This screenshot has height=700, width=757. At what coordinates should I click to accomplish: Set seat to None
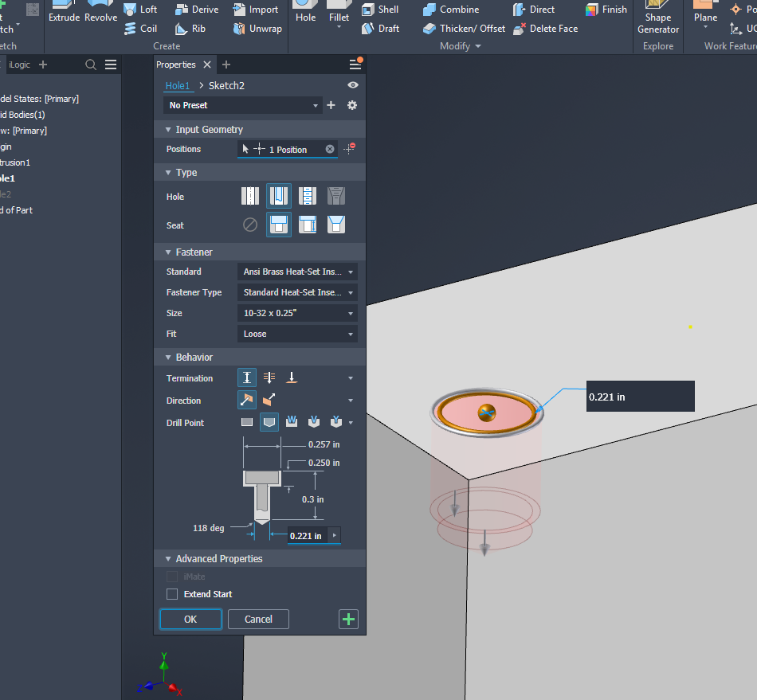(x=250, y=225)
